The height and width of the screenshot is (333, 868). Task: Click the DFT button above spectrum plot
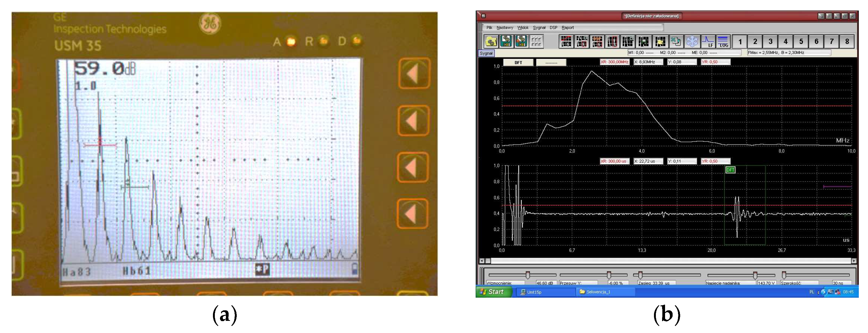(x=518, y=63)
